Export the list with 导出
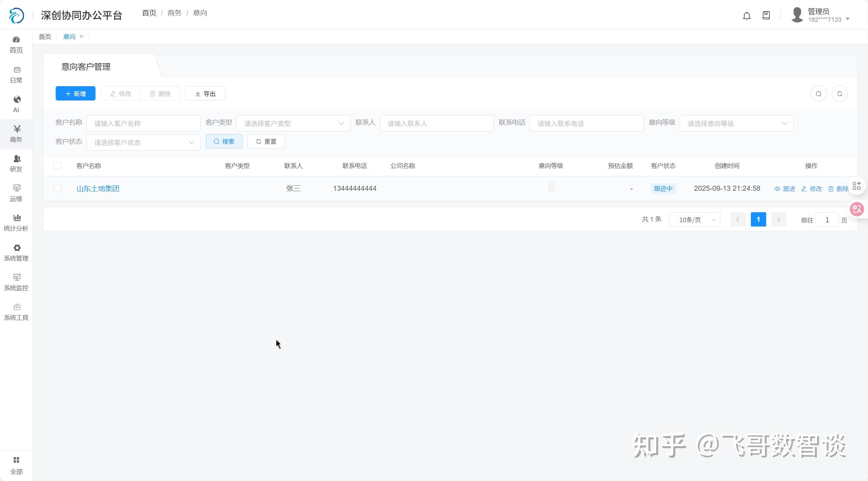The height and width of the screenshot is (481, 868). tap(205, 94)
